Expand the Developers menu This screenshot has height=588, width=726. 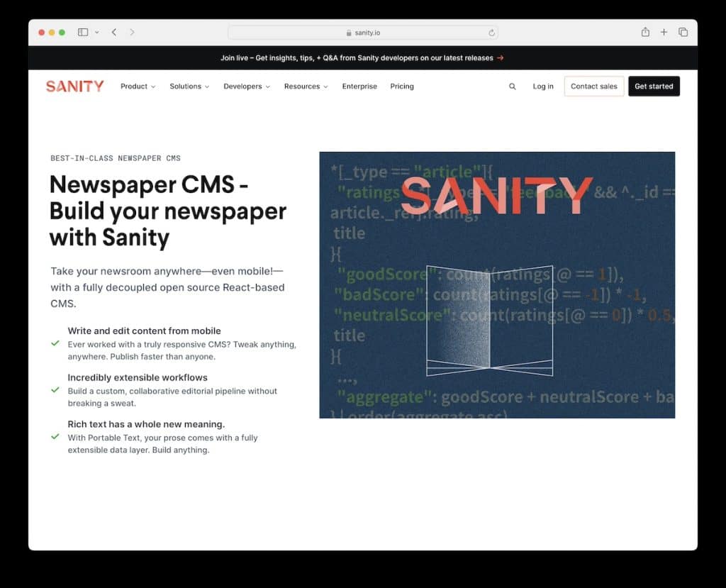247,87
